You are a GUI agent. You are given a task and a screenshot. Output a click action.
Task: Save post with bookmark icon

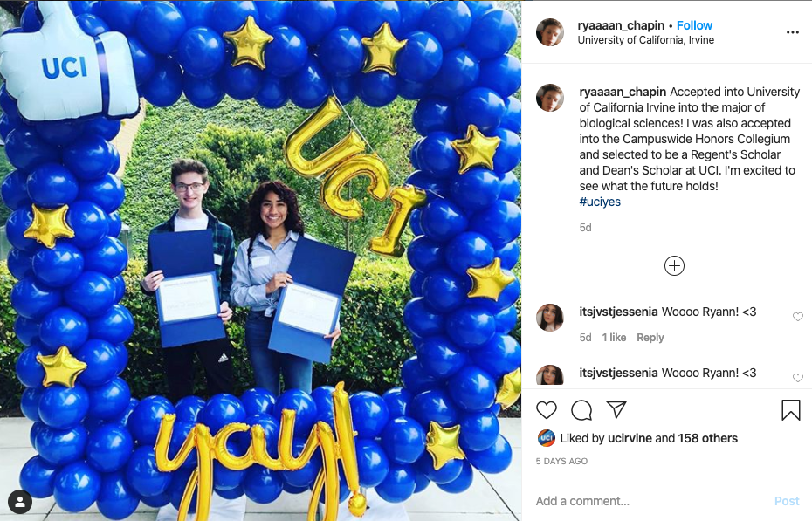pos(791,410)
